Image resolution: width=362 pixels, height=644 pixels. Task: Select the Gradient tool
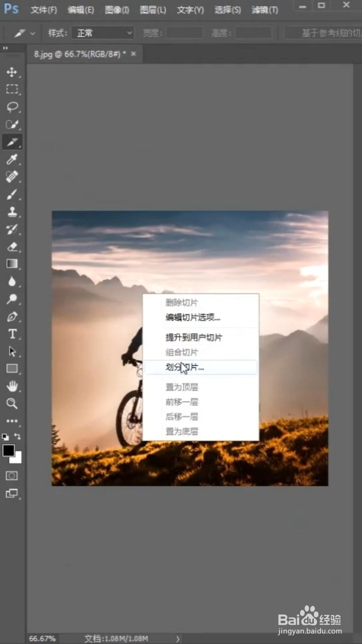pyautogui.click(x=12, y=264)
